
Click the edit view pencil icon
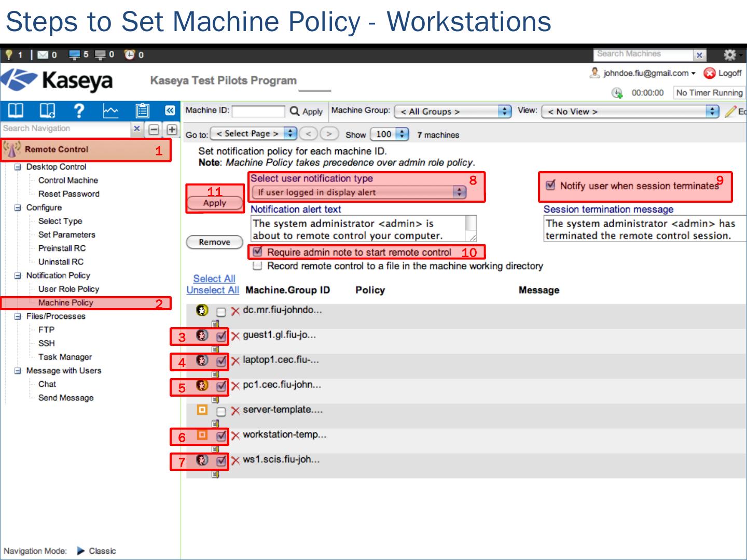coord(731,111)
